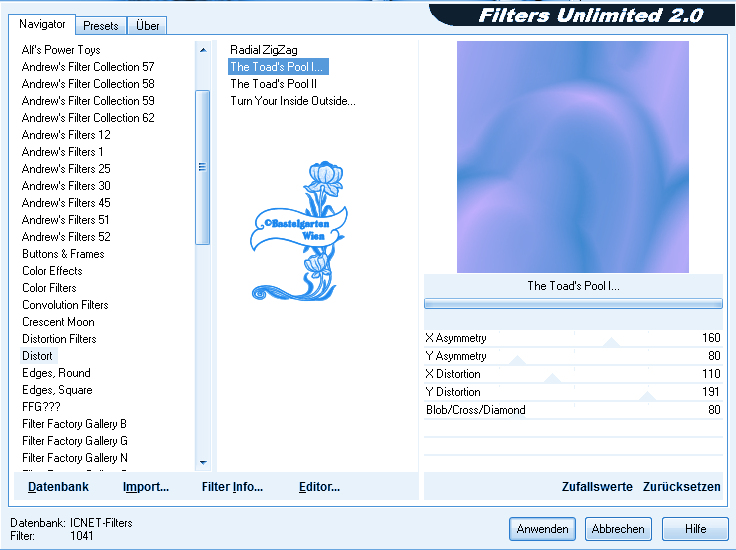Cancel with the Abbrechen button
The height and width of the screenshot is (550, 736).
click(x=618, y=529)
